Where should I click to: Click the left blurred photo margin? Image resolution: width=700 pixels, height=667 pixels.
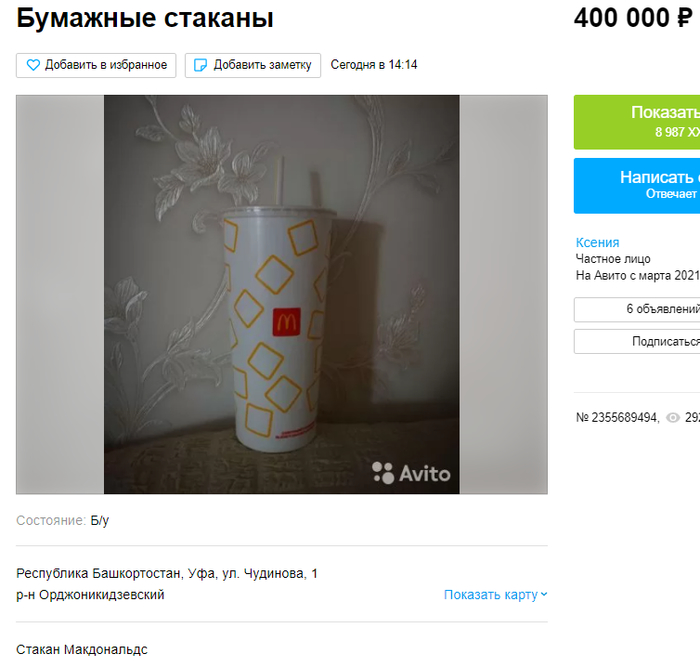click(60, 294)
